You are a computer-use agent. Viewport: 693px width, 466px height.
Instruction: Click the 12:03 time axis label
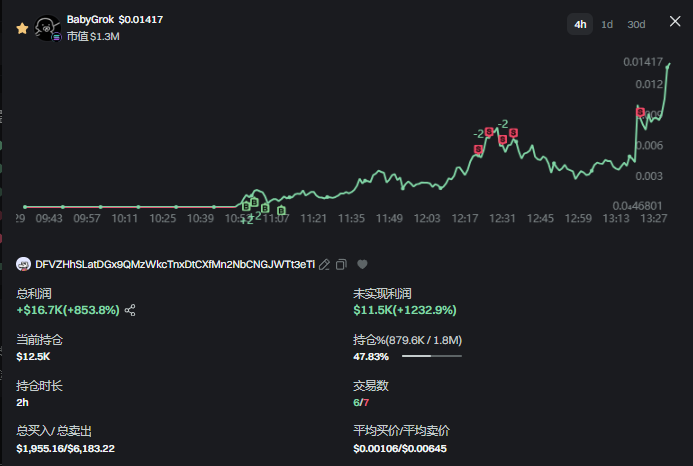(427, 218)
